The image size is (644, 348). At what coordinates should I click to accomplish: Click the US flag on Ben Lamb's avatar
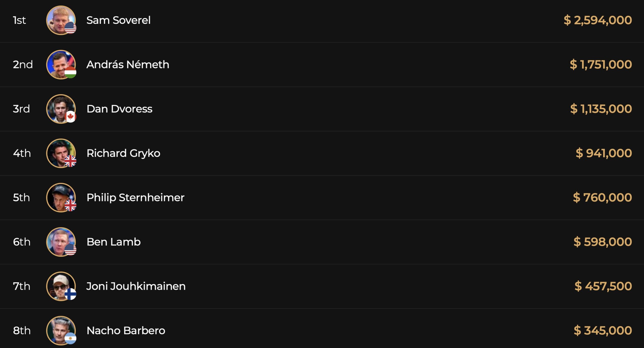click(70, 250)
